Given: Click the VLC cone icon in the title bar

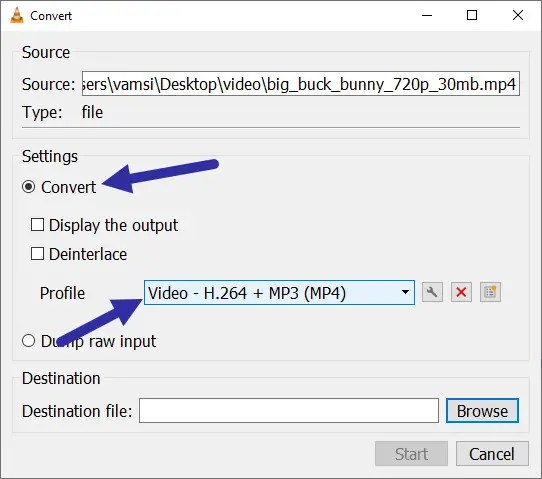Looking at the screenshot, I should click(x=17, y=16).
